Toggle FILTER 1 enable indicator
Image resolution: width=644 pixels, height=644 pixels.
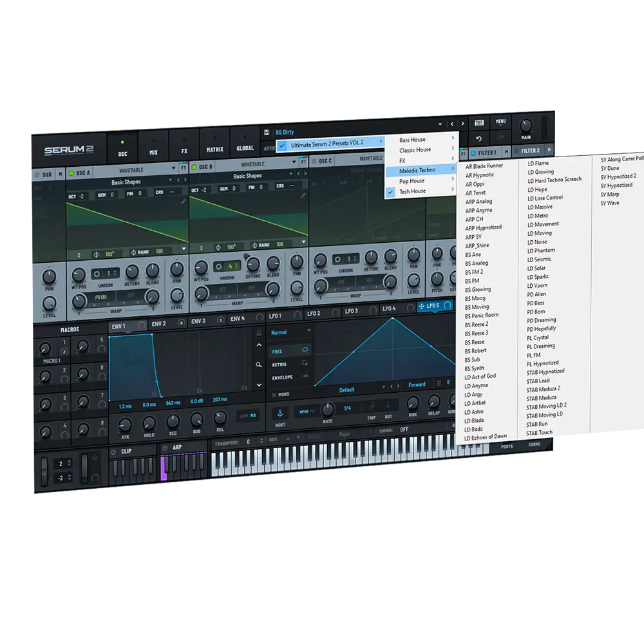473,153
